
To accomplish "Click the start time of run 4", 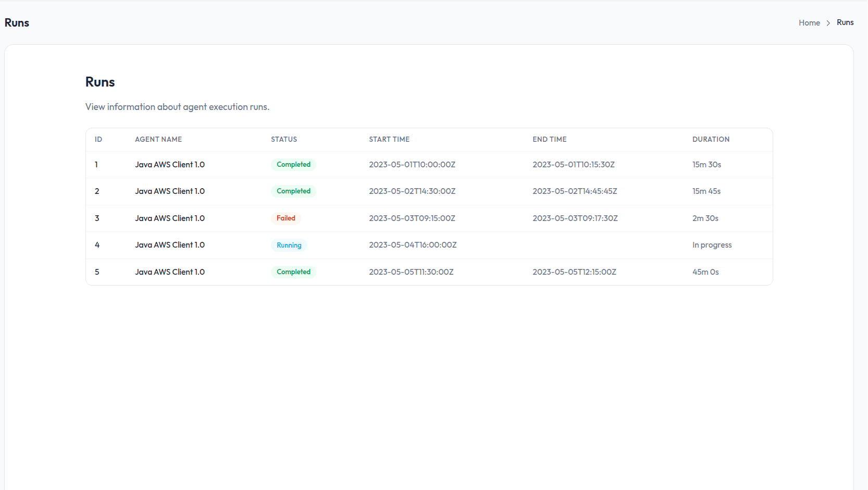I will coord(412,245).
